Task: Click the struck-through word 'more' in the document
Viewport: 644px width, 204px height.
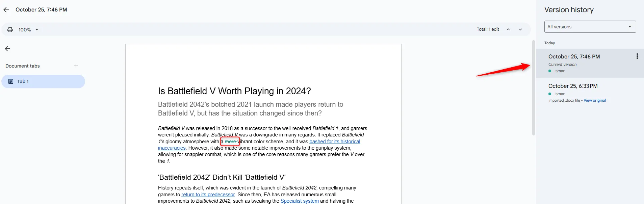Action: tap(231, 142)
